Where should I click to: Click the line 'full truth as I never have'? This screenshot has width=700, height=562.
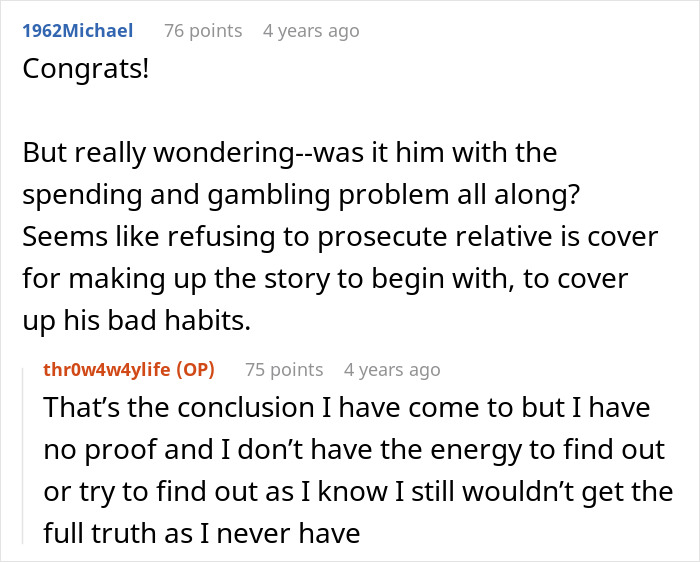pyautogui.click(x=201, y=533)
